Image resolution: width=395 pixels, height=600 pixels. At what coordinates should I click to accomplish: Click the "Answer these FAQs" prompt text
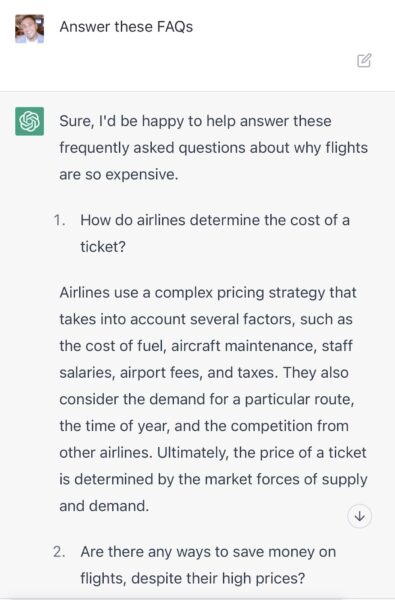(126, 27)
